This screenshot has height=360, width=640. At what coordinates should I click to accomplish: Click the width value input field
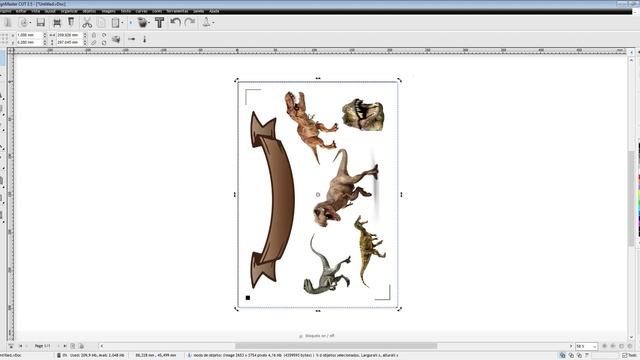(x=69, y=36)
